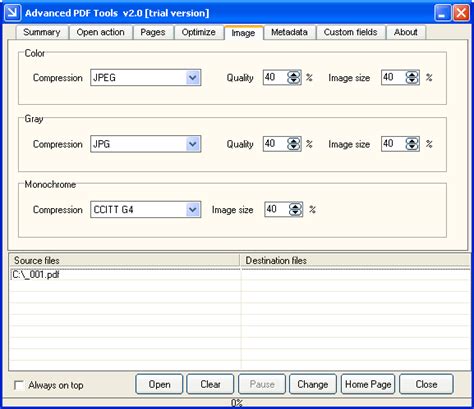Increase Color Image size with up arrow

412,74
